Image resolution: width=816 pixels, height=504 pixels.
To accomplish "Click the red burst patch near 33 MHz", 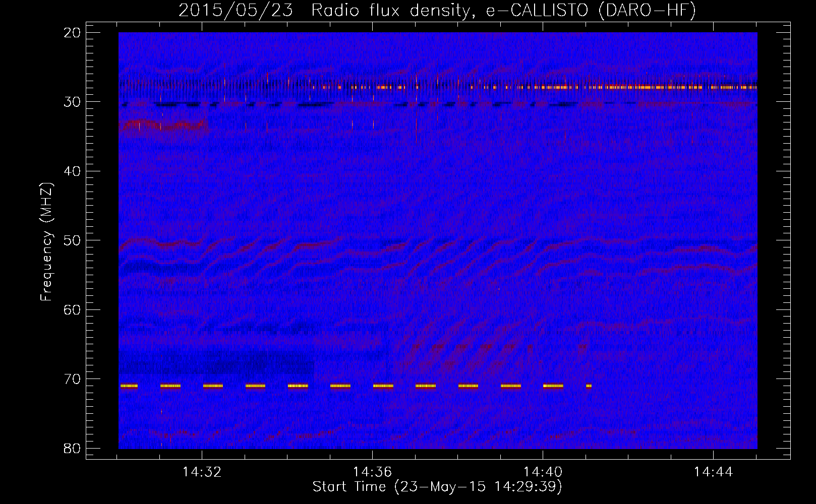I will coord(165,126).
